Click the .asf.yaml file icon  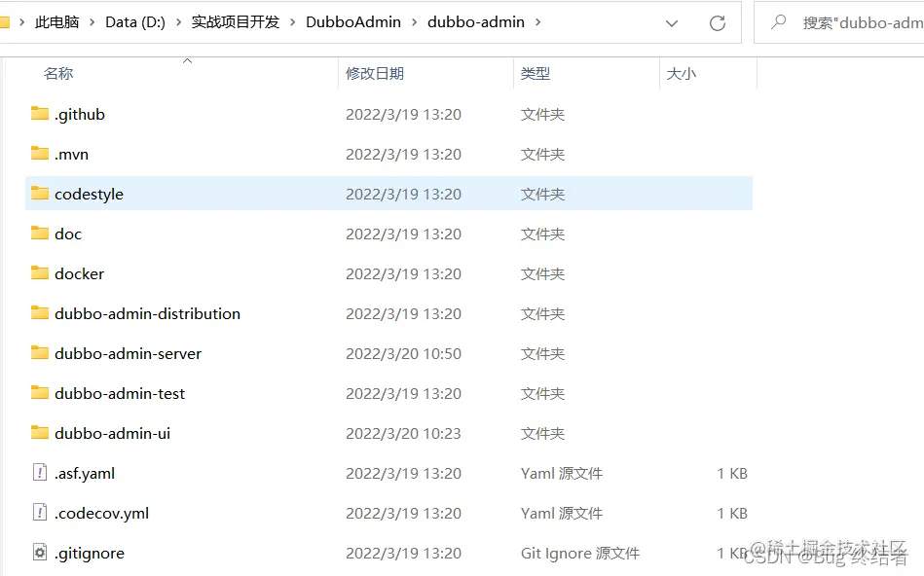click(x=40, y=472)
